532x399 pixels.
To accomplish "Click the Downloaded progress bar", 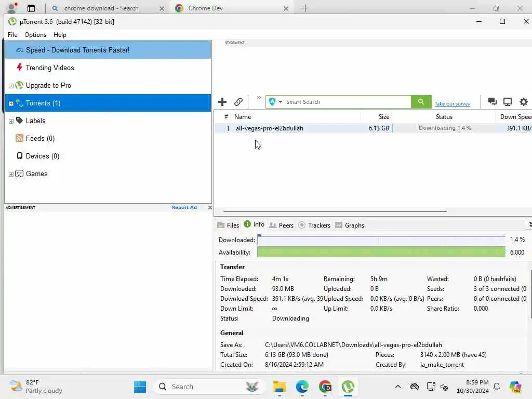I will pos(381,240).
